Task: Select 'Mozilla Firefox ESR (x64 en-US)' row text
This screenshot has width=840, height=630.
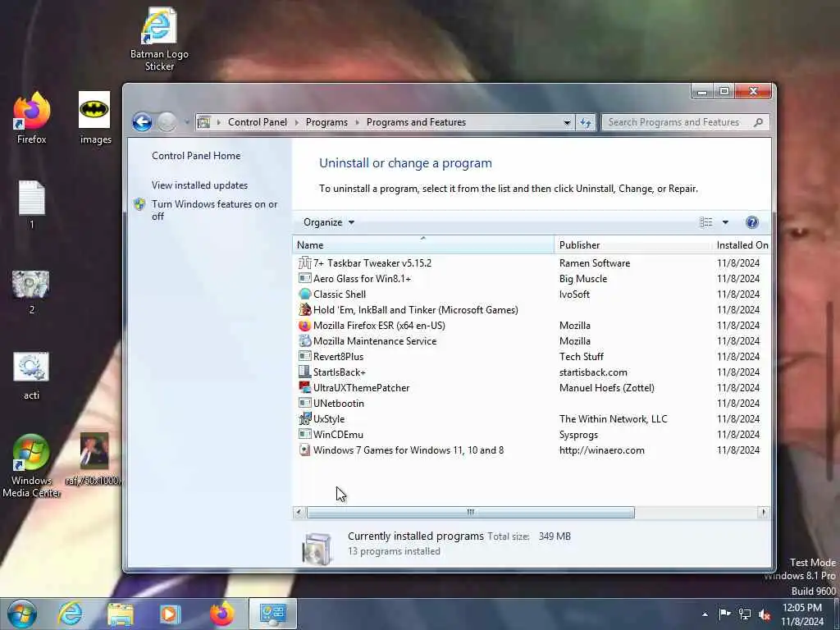Action: point(379,325)
